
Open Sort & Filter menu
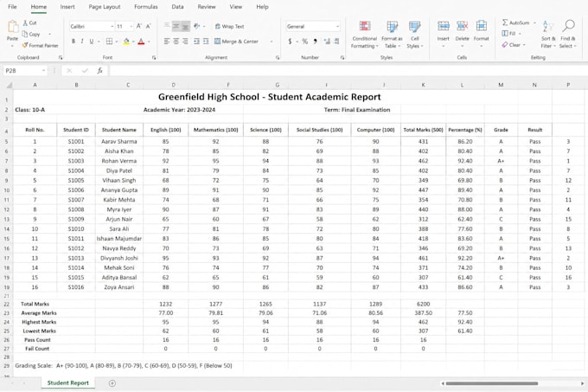coord(548,34)
